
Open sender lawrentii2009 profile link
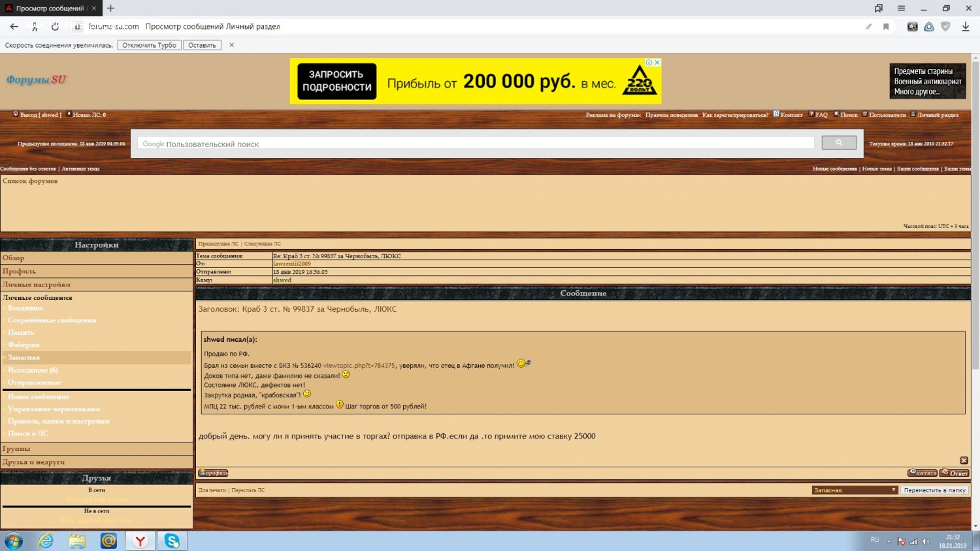click(291, 264)
